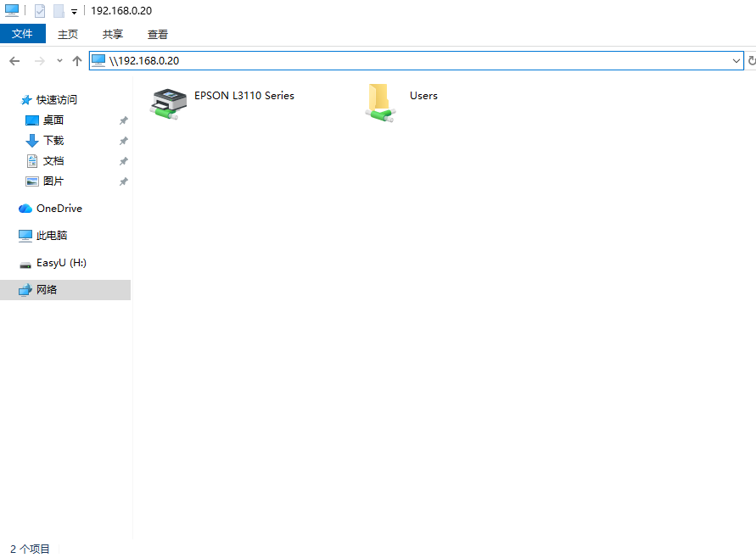756x558 pixels.
Task: Expand the address bar history dropdown
Action: pyautogui.click(x=736, y=61)
